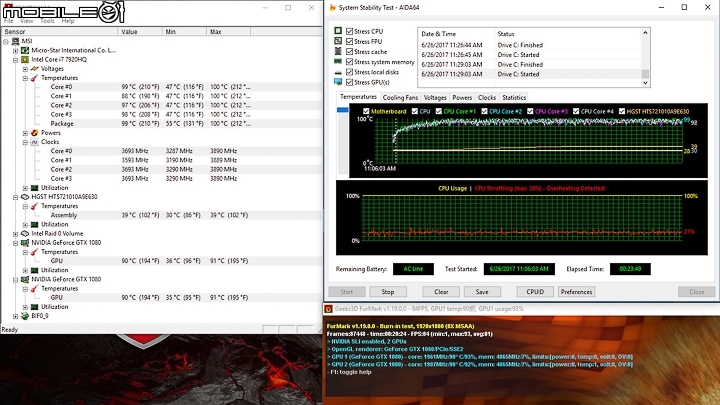Select the Package temperature row
Screen dimensions: 720x405
click(x=162, y=124)
